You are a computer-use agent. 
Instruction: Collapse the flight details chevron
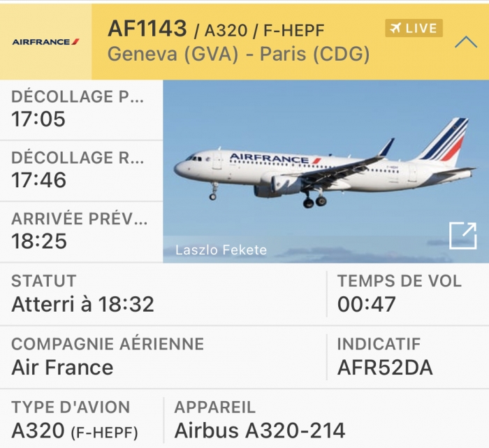pyautogui.click(x=466, y=42)
